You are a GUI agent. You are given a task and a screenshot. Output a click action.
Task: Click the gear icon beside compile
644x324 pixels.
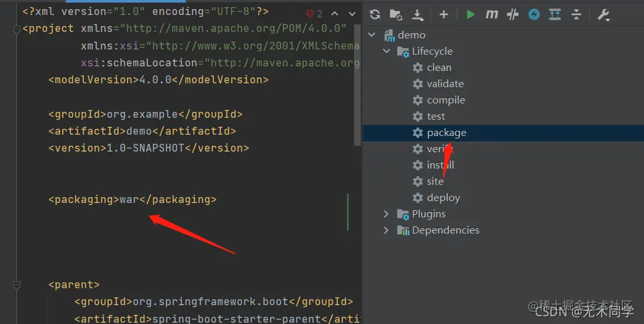(418, 100)
